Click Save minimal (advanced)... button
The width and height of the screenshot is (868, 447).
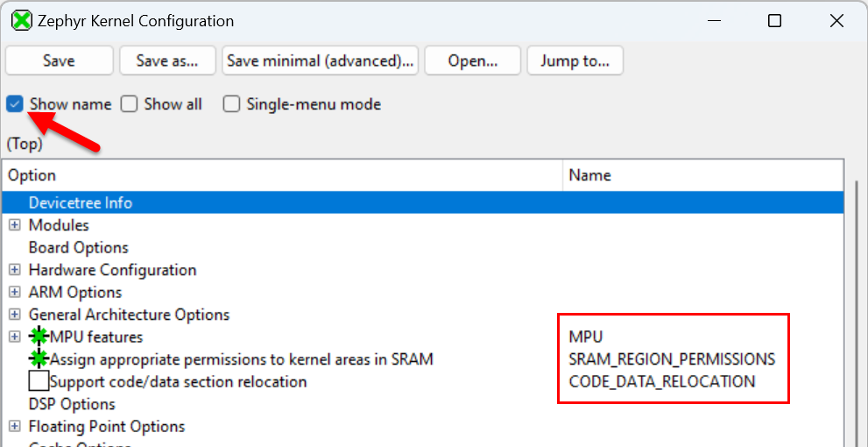tap(320, 60)
